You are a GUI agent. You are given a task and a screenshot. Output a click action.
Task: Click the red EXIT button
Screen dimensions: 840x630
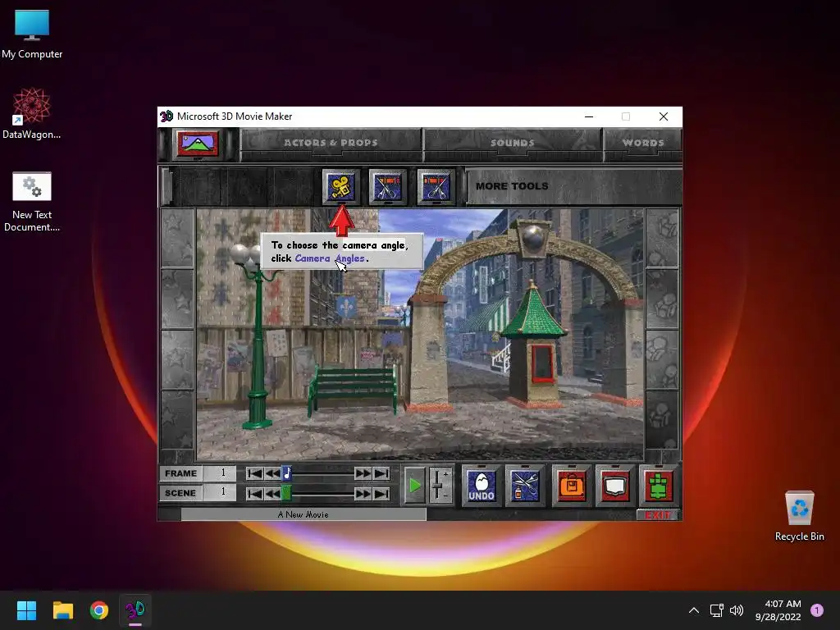[x=657, y=515]
